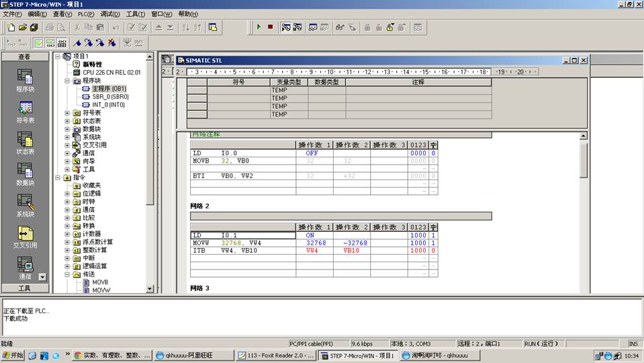Open Program Block in the View bar
Screen dimensions: 644x363
(25, 80)
